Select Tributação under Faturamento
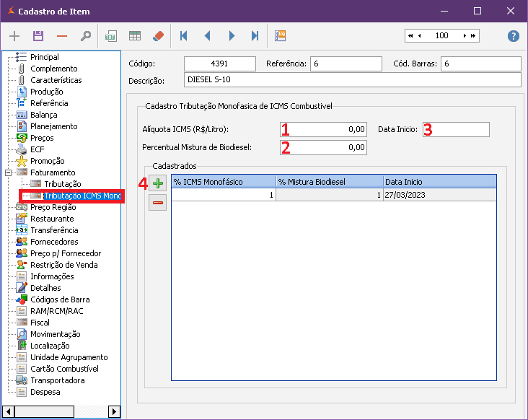528x420 pixels. click(63, 184)
